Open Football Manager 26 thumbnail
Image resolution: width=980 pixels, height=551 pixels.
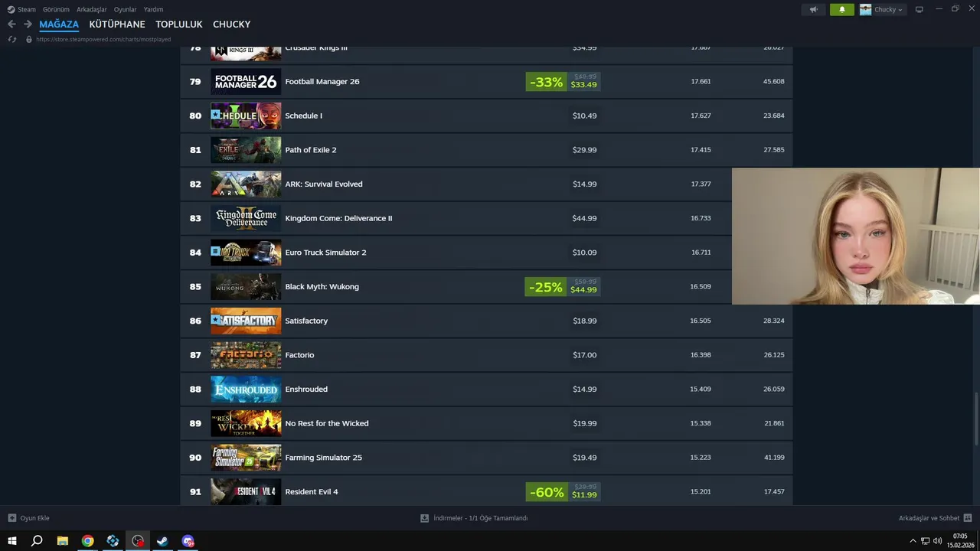coord(246,81)
